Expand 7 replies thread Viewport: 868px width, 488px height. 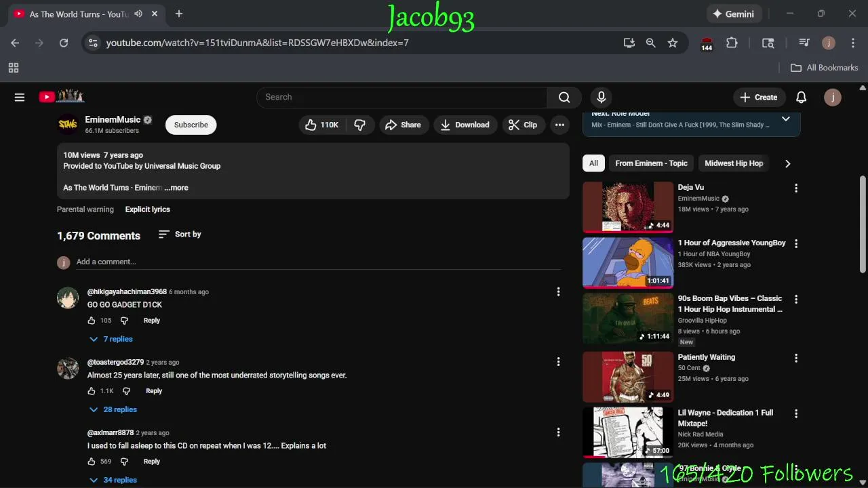pyautogui.click(x=111, y=339)
